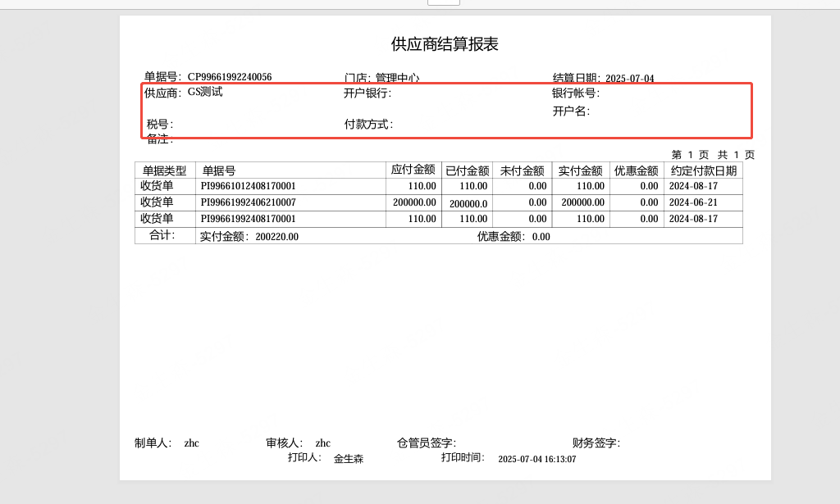Click due date 2024-08-17 in row PI99661992408170001

click(693, 219)
